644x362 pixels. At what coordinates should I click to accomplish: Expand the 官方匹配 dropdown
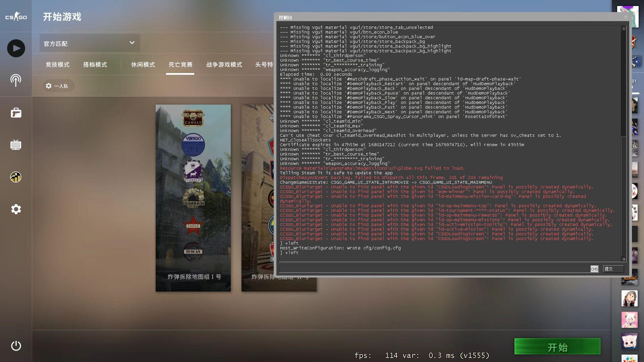pos(90,43)
